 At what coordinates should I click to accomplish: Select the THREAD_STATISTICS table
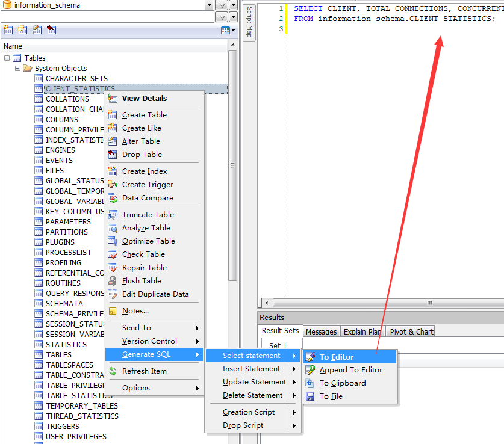[x=82, y=416]
